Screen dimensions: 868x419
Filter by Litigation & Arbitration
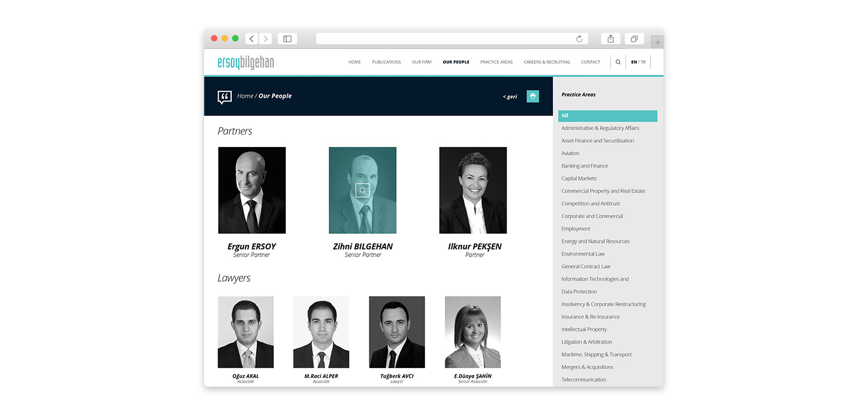click(x=586, y=342)
